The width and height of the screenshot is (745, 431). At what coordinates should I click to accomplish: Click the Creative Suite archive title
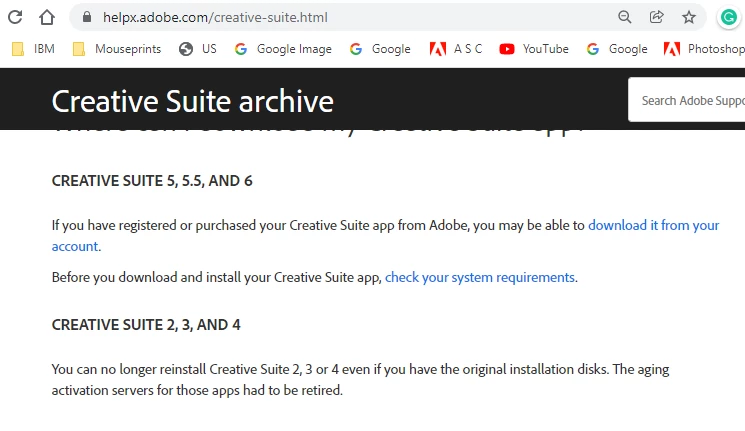[x=192, y=101]
